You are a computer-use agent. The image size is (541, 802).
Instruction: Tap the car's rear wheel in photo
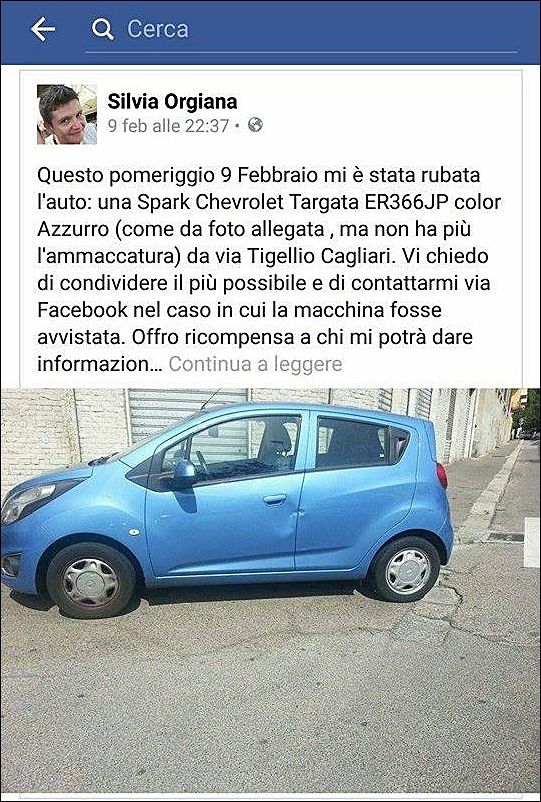pyautogui.click(x=407, y=570)
